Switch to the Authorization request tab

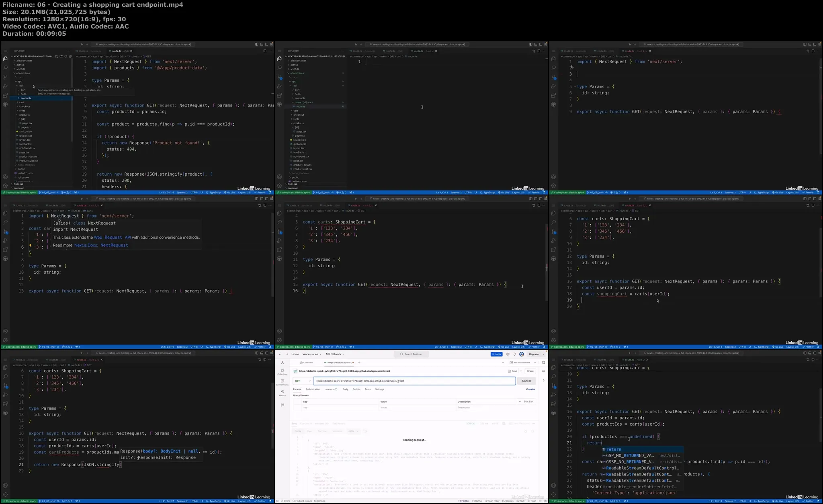coord(313,389)
